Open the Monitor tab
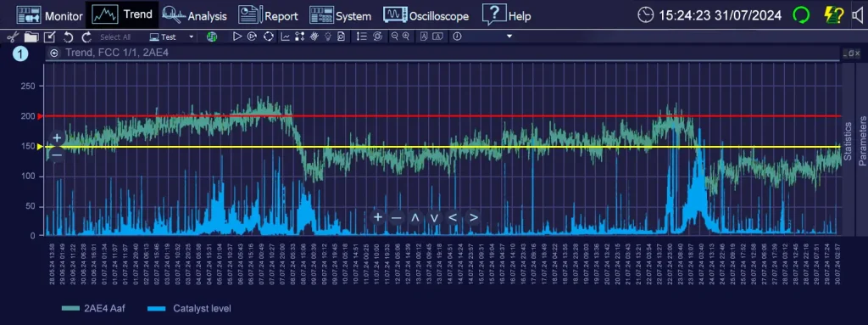 [x=48, y=15]
